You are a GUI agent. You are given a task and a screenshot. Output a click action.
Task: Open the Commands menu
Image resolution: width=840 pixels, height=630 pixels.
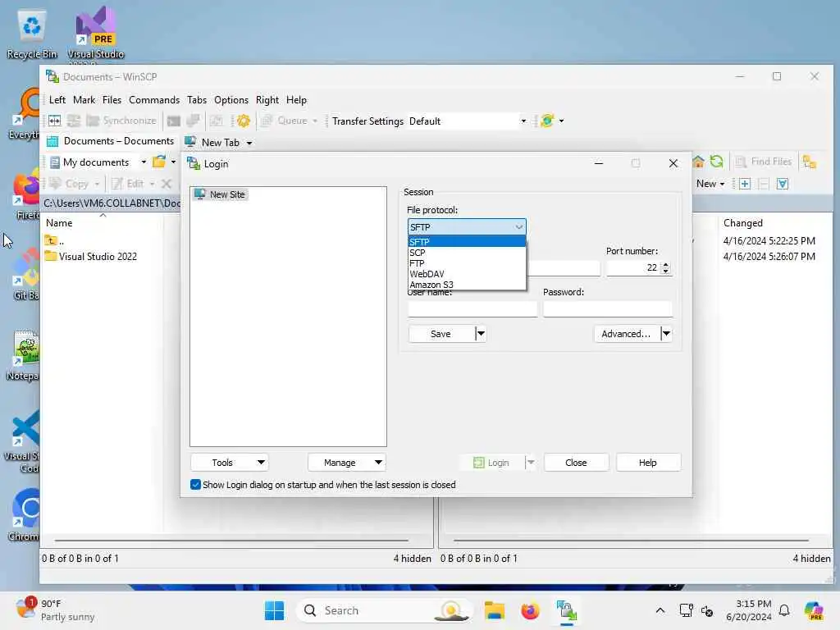154,100
